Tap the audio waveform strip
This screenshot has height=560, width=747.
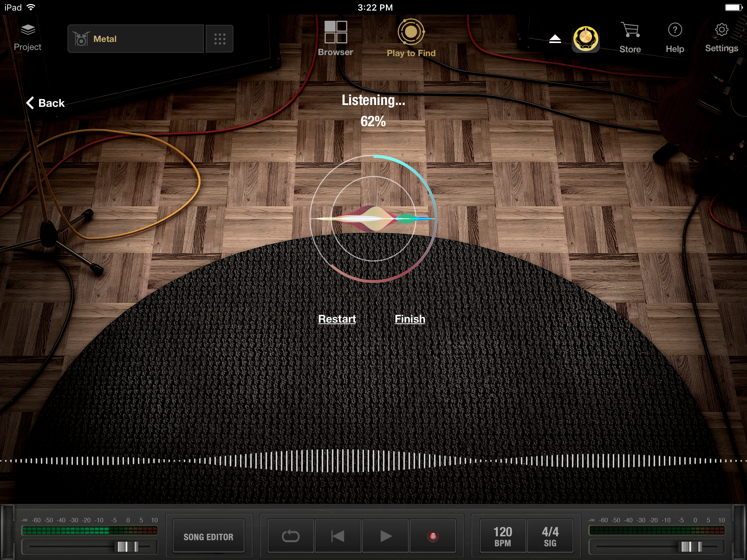(x=373, y=461)
